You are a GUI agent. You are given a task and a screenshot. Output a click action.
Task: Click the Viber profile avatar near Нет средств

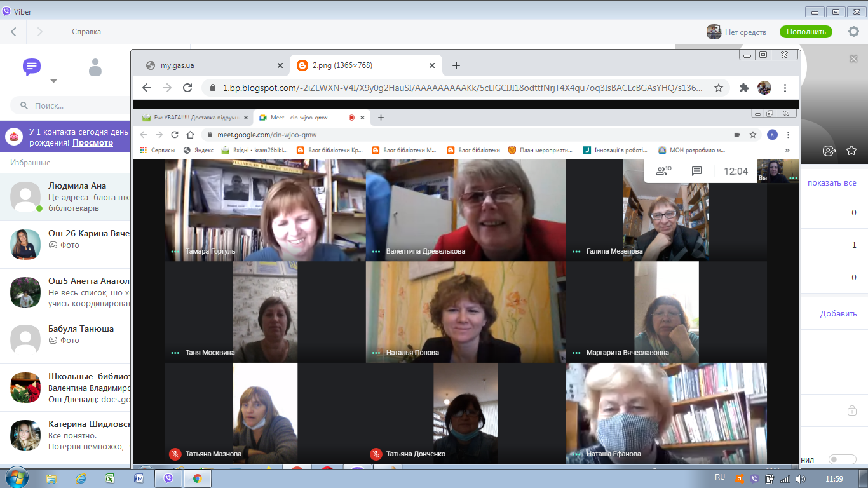[x=714, y=32]
